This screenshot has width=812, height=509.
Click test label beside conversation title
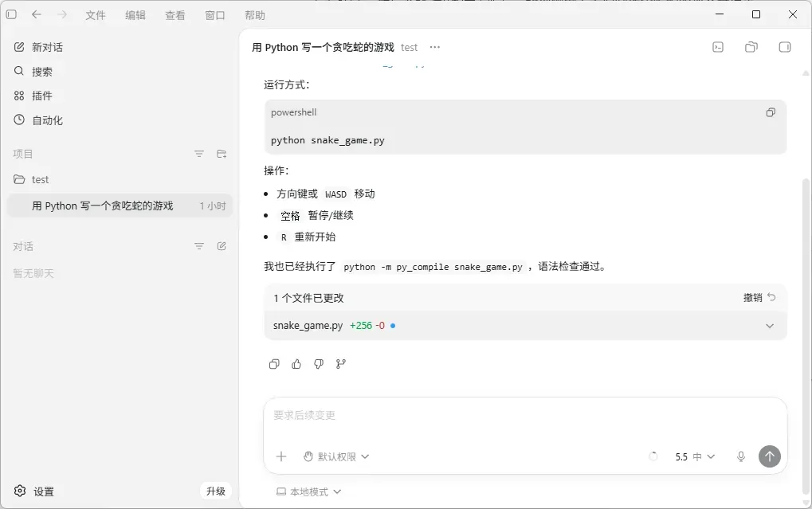click(409, 48)
